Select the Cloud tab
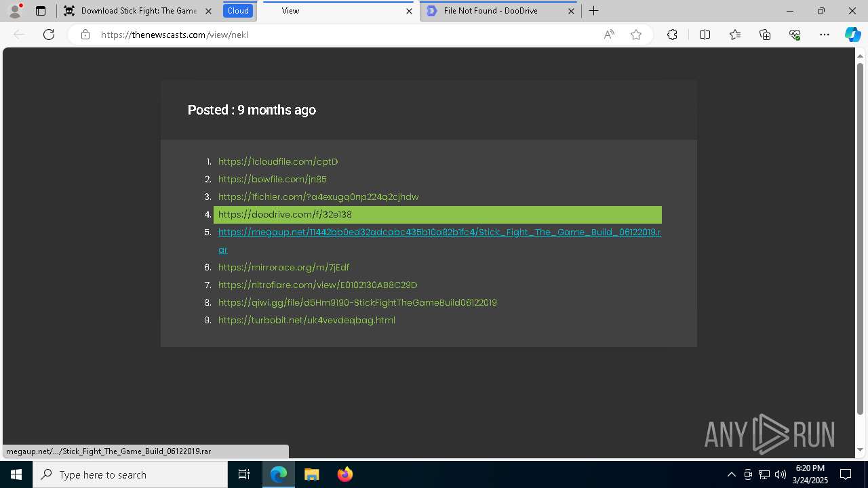This screenshot has width=868, height=488. coord(238,11)
